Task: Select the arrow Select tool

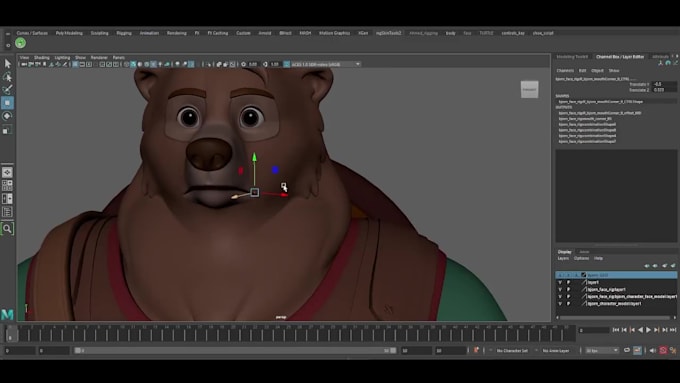Action: click(x=7, y=64)
